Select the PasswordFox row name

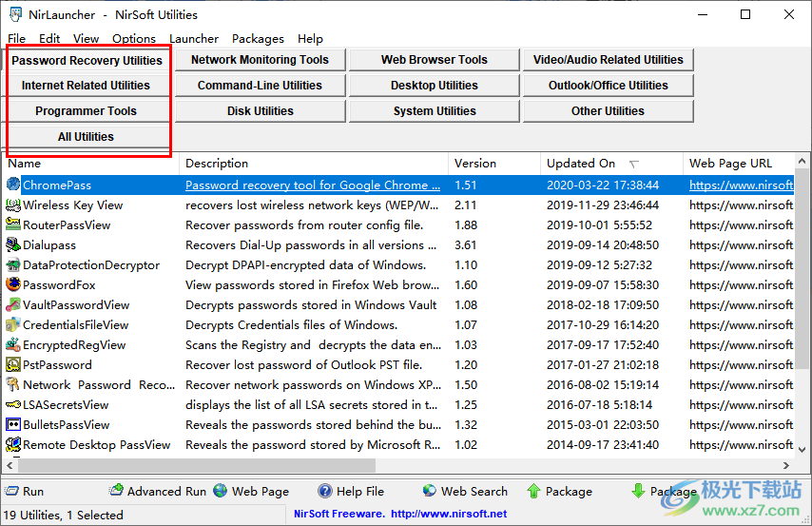59,285
